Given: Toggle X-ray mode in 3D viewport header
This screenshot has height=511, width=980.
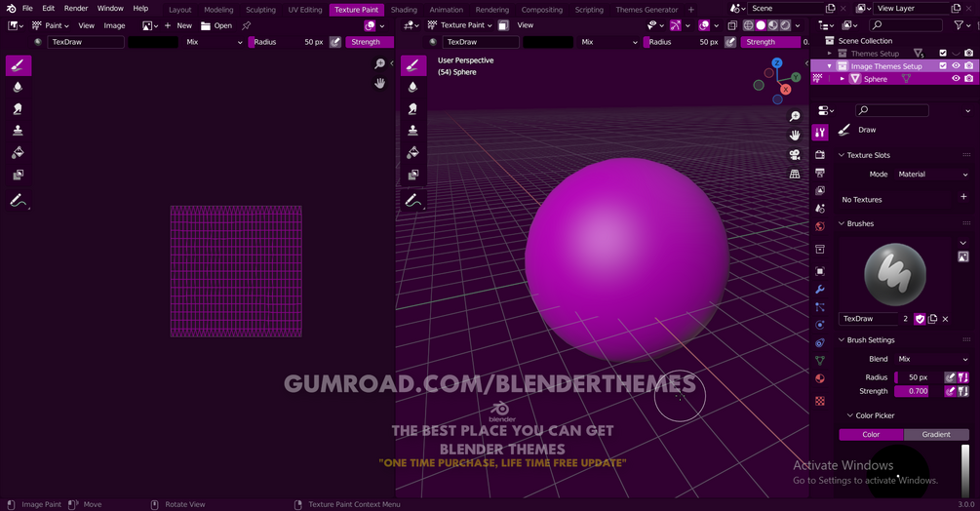Looking at the screenshot, I should click(x=732, y=25).
